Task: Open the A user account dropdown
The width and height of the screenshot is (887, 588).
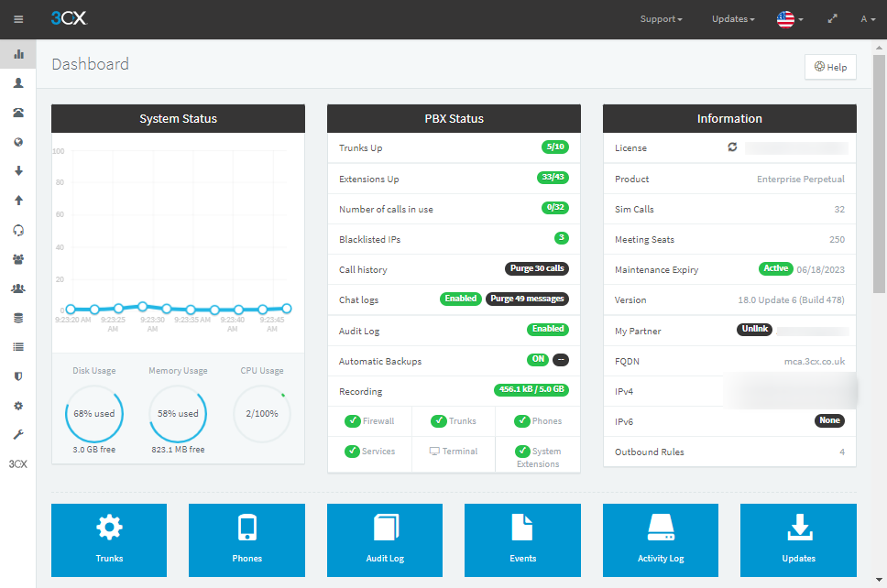Action: [x=868, y=18]
